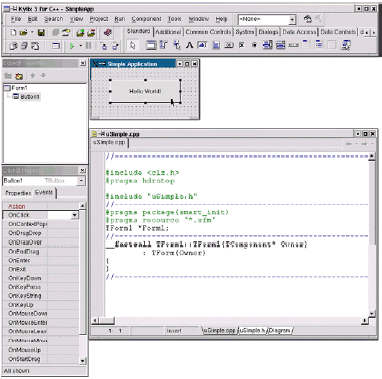Open the Button1 object selector dropdown
This screenshot has height=379, width=382.
pyautogui.click(x=81, y=181)
